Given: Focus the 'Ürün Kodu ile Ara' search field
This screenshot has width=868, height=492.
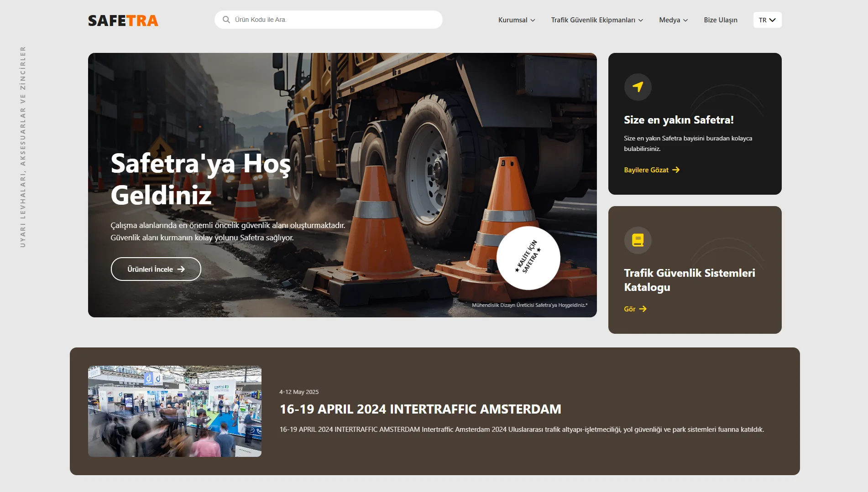Looking at the screenshot, I should pyautogui.click(x=329, y=20).
